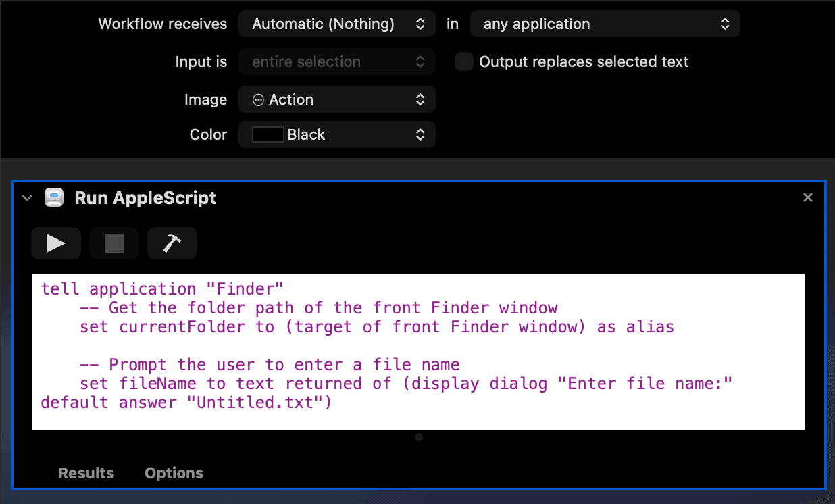
Task: Open the Options tab
Action: click(174, 473)
